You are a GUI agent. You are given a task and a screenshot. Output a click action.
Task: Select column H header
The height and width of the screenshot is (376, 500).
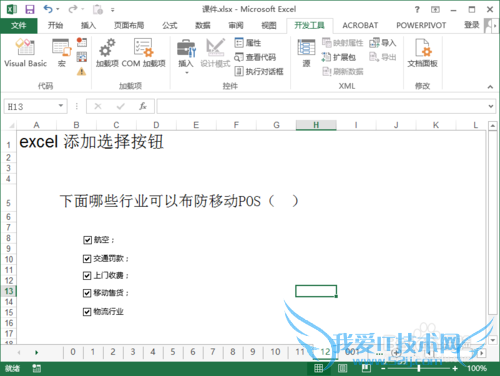[316, 125]
